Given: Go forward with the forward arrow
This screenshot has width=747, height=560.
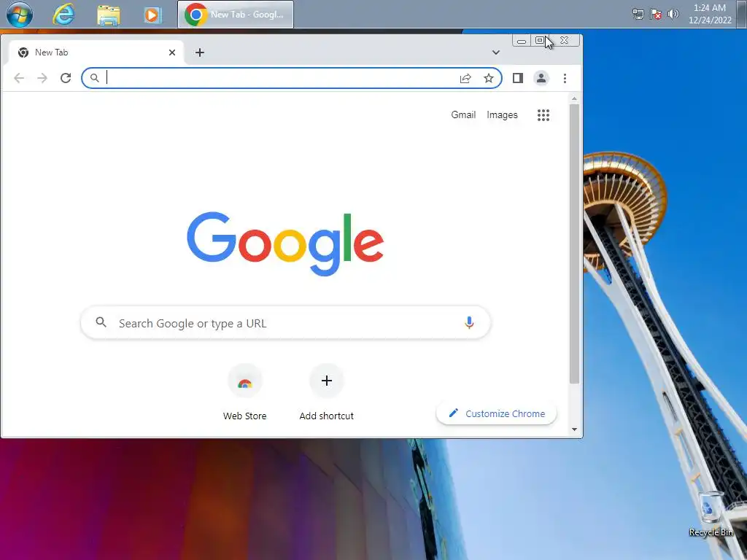Looking at the screenshot, I should 42,78.
